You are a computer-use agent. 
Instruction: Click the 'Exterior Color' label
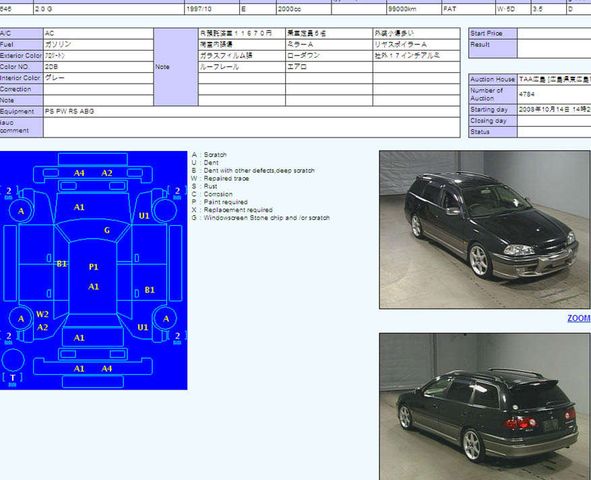[x=21, y=56]
